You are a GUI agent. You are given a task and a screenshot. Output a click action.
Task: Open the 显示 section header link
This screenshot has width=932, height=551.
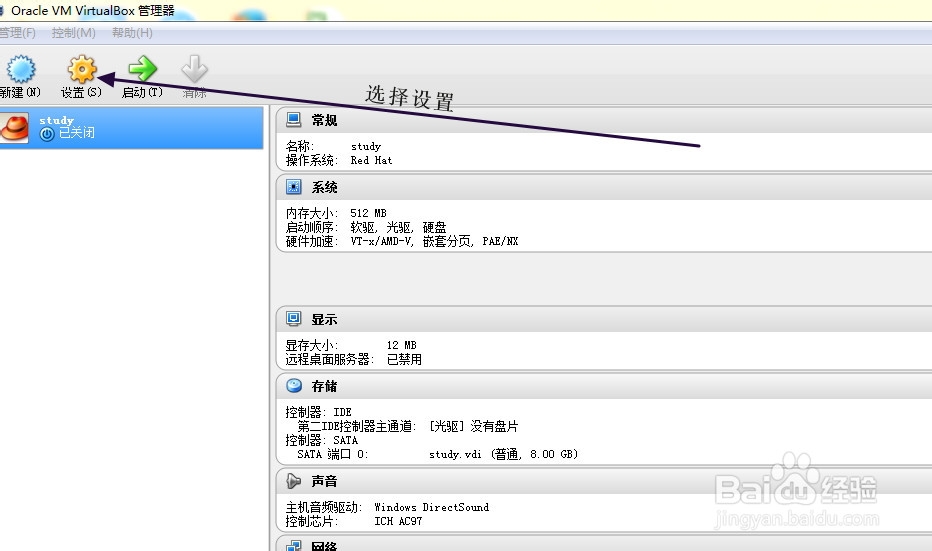coord(324,319)
